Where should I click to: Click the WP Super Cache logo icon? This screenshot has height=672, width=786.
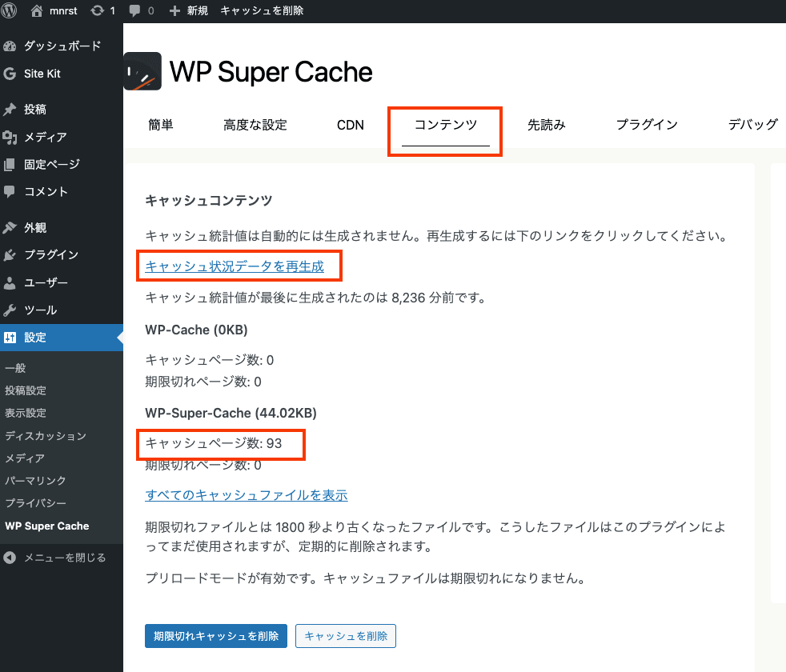[x=142, y=71]
